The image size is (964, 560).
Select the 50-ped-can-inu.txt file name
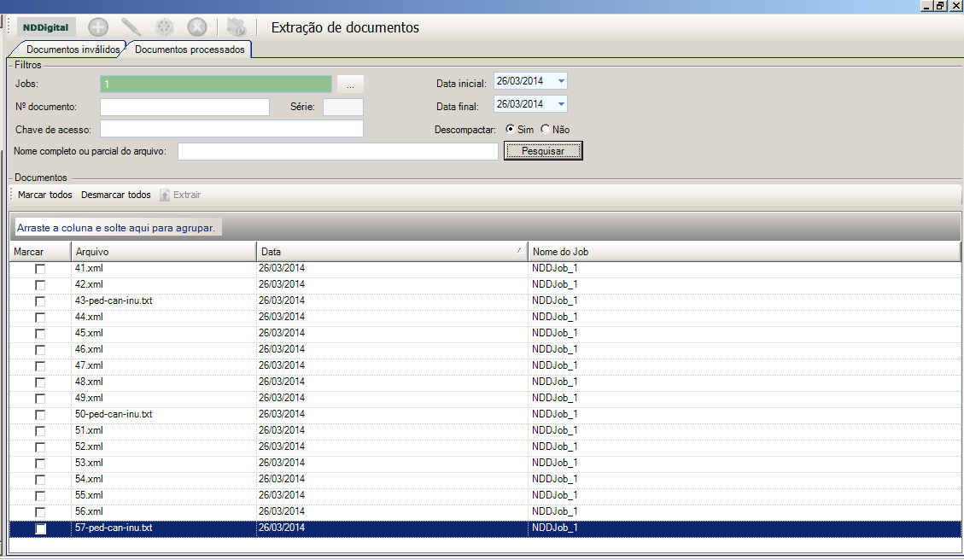pyautogui.click(x=114, y=414)
